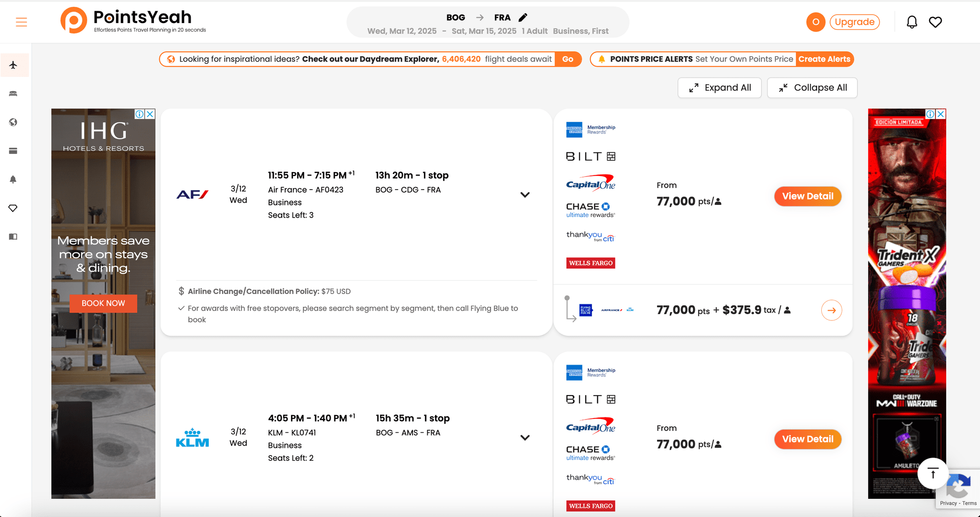The width and height of the screenshot is (980, 517).
Task: Open reCAPTCHA Privacy link
Action: [x=948, y=503]
